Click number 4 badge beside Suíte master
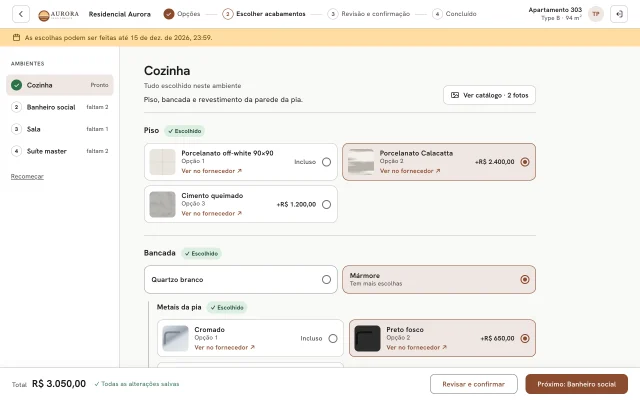The width and height of the screenshot is (640, 400). pos(16,151)
